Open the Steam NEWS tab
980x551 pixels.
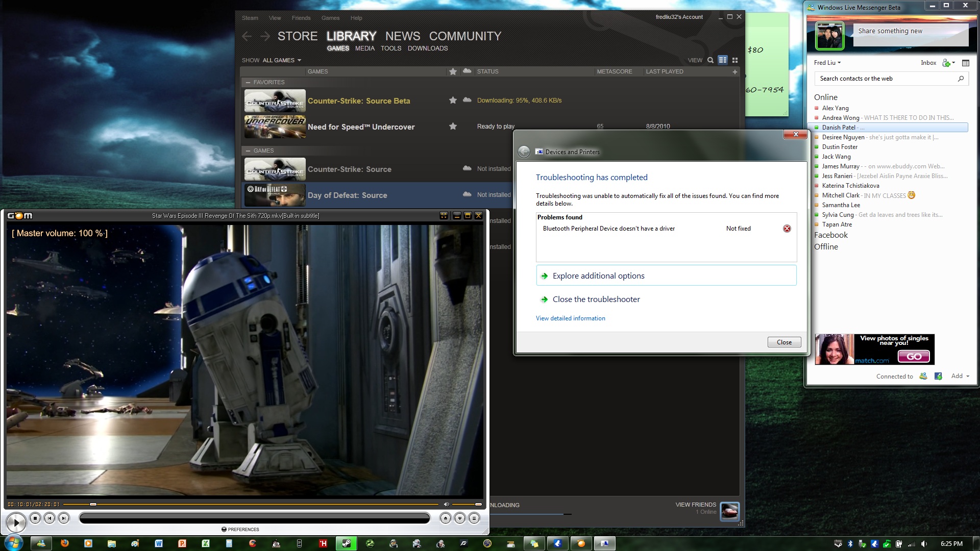(x=403, y=36)
